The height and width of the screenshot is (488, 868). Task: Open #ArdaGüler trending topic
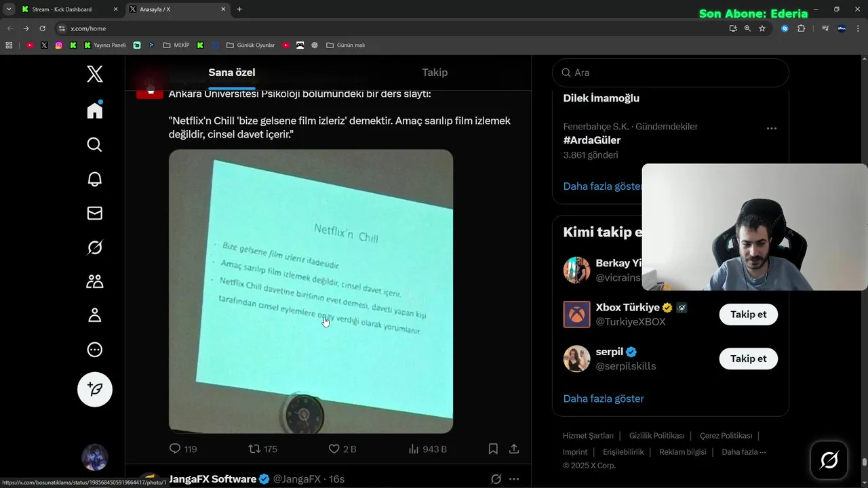click(x=592, y=140)
